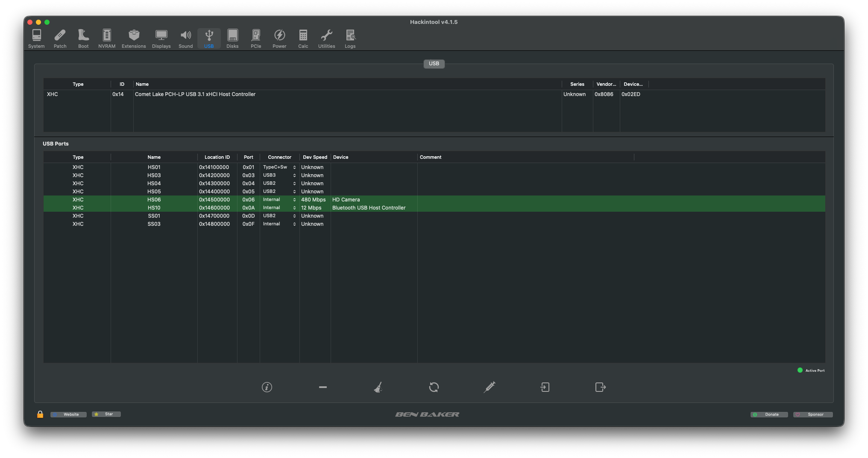This screenshot has width=868, height=458.
Task: Export USB ports with the export icon
Action: [x=600, y=387]
